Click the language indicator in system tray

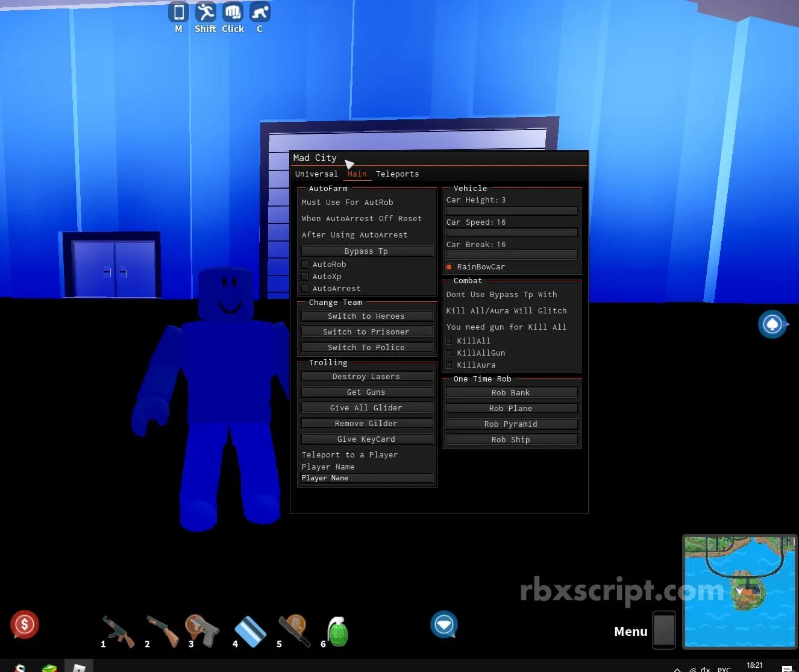pyautogui.click(x=724, y=669)
